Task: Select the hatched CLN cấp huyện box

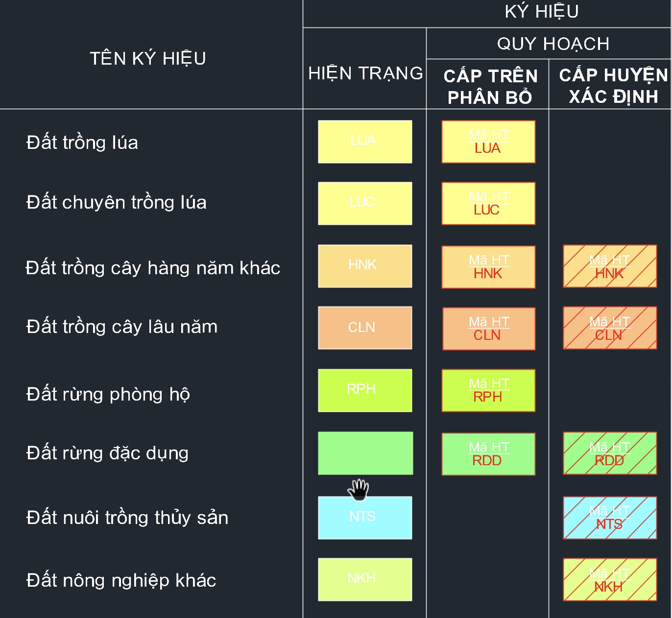Action: [610, 328]
